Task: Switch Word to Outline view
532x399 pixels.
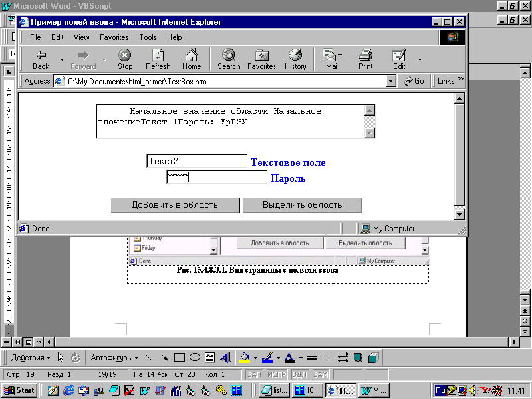Action: pos(39,342)
